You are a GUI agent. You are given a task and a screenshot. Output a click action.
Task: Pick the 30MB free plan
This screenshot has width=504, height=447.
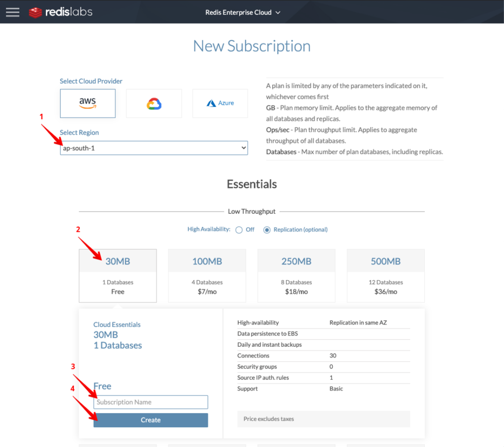tap(118, 276)
